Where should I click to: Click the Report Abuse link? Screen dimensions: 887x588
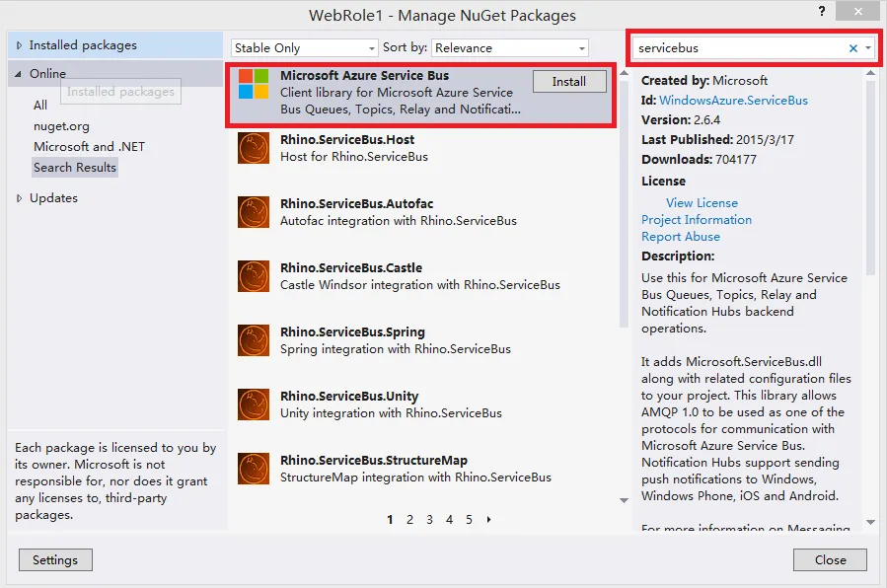(x=681, y=237)
